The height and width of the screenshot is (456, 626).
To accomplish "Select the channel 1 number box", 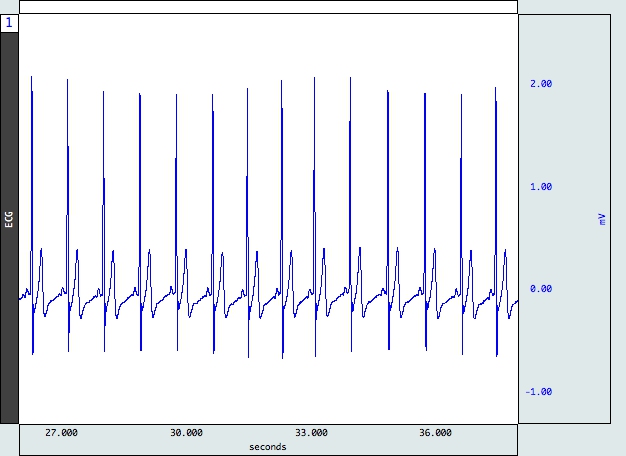I will (x=9, y=23).
